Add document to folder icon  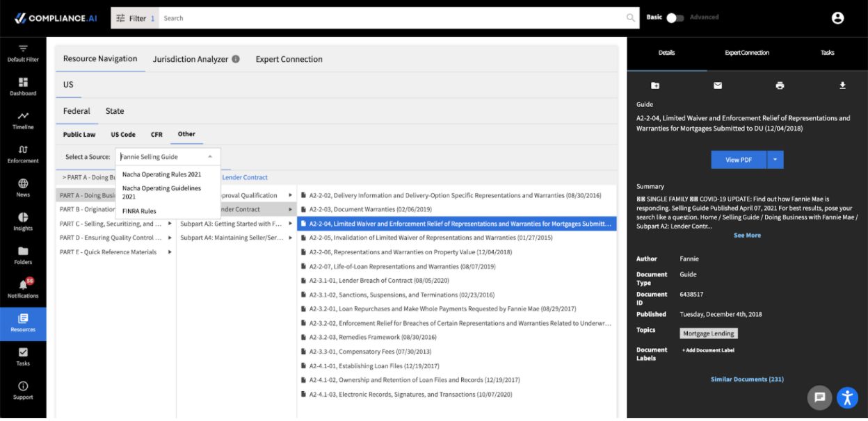pos(655,85)
